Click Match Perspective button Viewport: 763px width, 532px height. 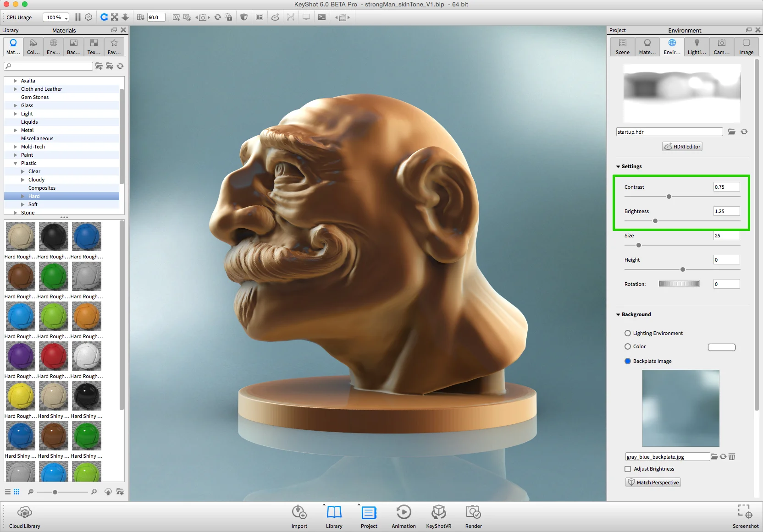coord(653,483)
